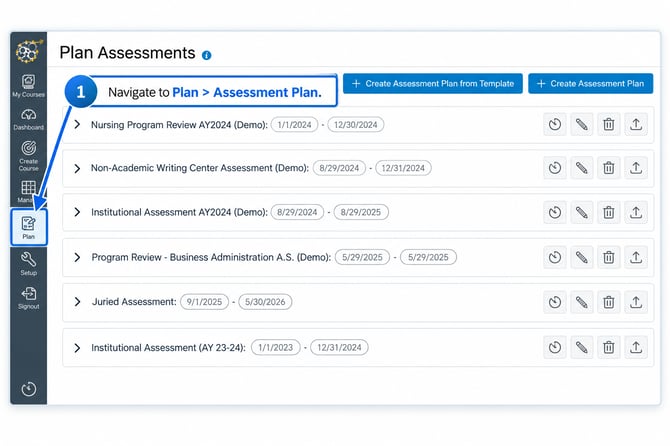
Task: Edit Nursing Program Review AY2024 plan
Action: (x=582, y=125)
